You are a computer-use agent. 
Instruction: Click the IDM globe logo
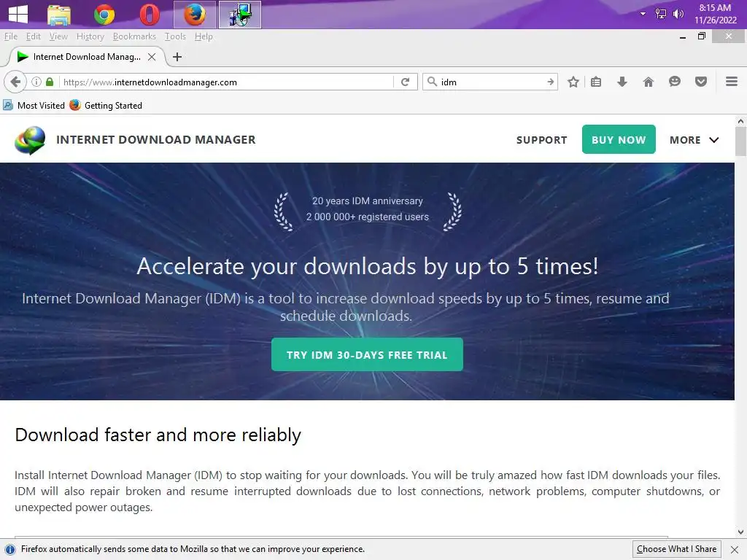coord(30,140)
